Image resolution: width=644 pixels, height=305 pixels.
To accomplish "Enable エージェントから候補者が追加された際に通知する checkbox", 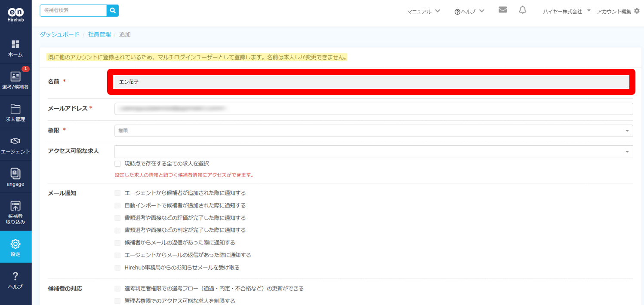I will click(117, 193).
